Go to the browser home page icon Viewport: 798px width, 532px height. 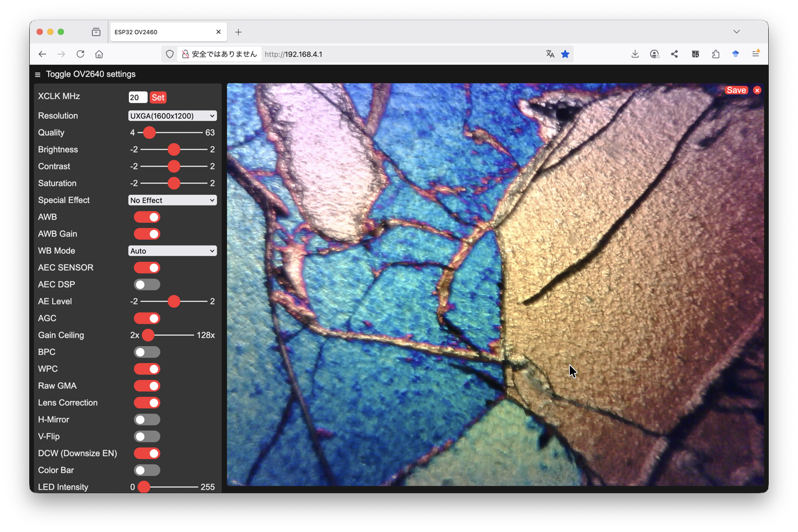[99, 54]
